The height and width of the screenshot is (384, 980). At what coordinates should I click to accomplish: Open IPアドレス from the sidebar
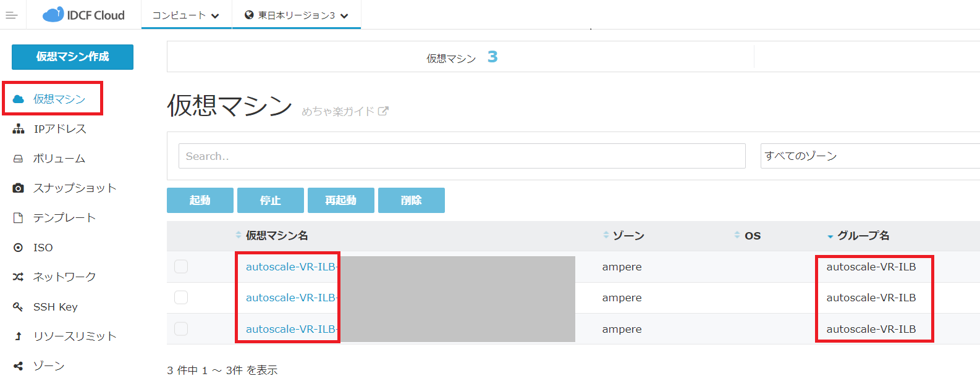(x=59, y=129)
